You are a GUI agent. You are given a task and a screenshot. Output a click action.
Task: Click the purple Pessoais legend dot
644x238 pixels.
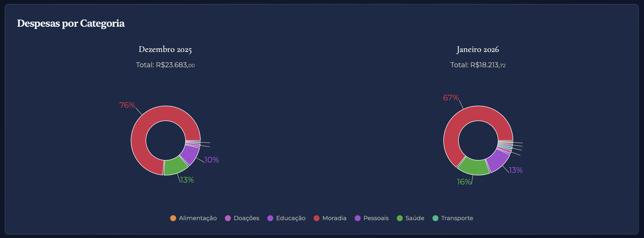tap(357, 218)
